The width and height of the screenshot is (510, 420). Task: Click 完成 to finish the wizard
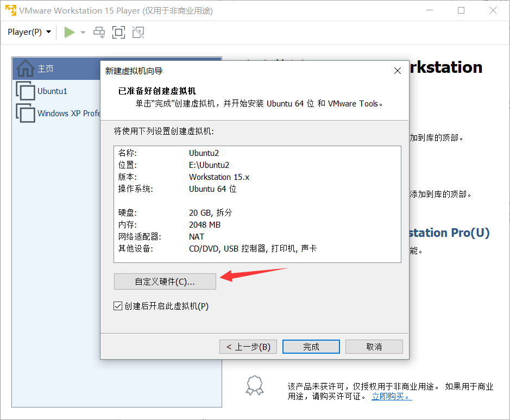point(311,347)
